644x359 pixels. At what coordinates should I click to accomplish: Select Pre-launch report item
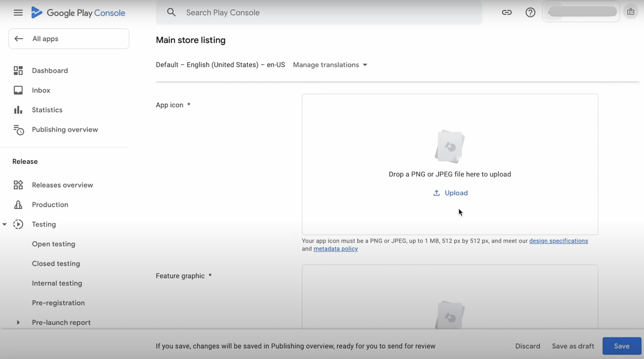61,322
